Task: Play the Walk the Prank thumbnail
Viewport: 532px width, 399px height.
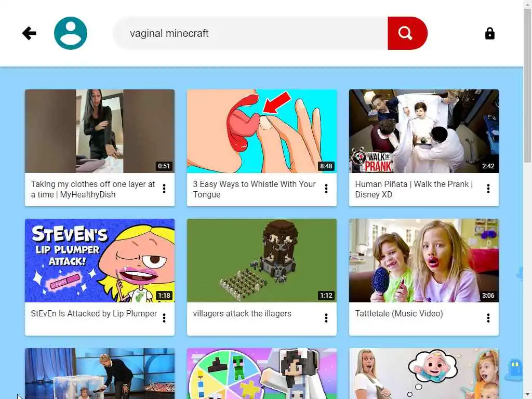Action: pyautogui.click(x=424, y=131)
